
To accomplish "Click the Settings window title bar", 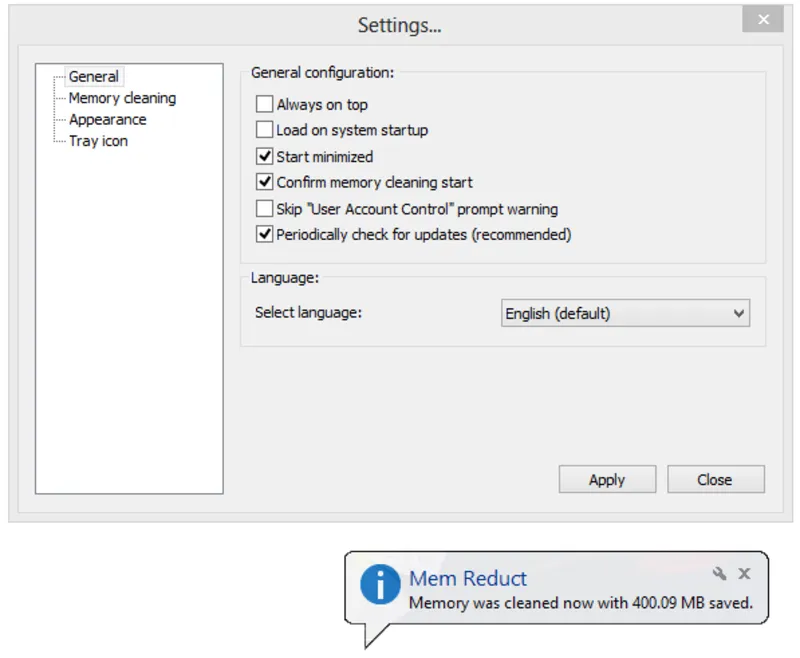I will point(399,25).
